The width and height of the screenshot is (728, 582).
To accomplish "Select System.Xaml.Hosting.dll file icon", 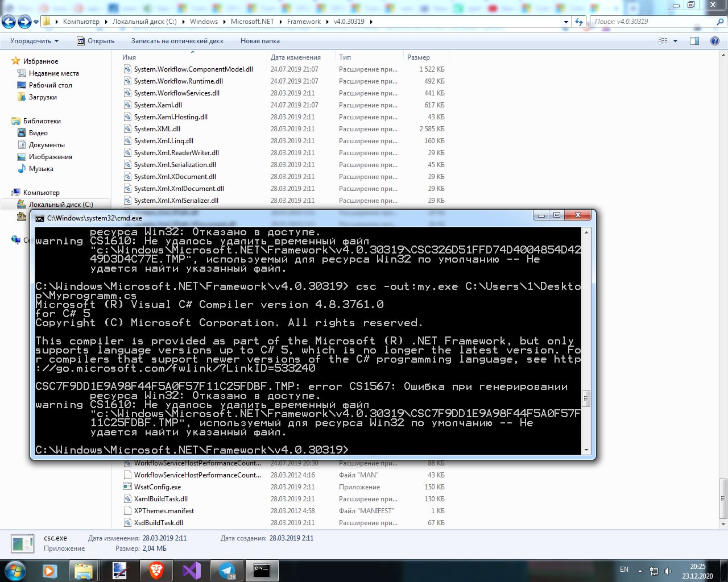I will point(128,117).
